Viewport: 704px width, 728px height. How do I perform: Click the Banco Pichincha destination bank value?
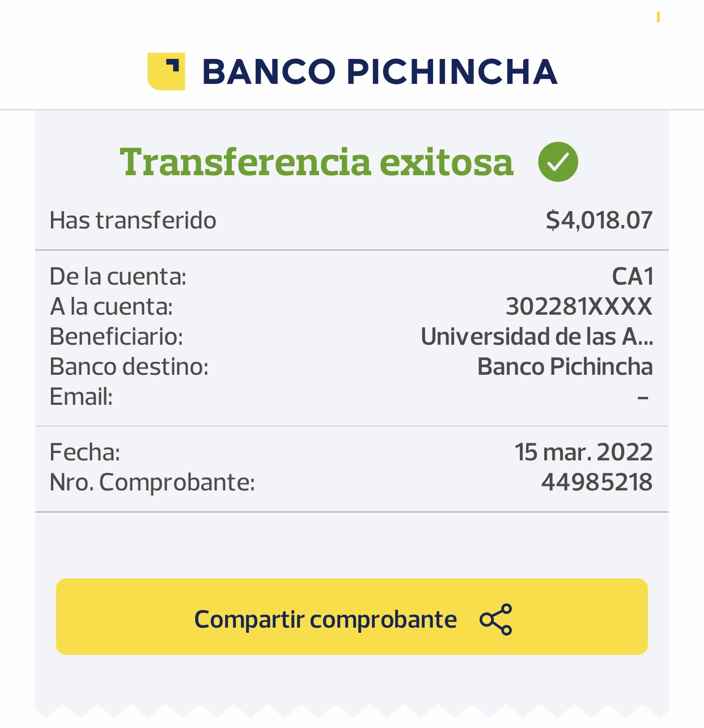(565, 367)
